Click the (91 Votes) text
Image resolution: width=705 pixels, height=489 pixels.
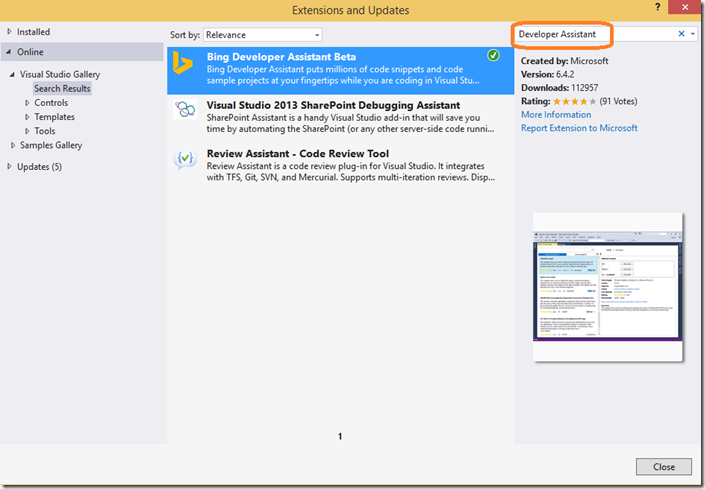coord(618,102)
